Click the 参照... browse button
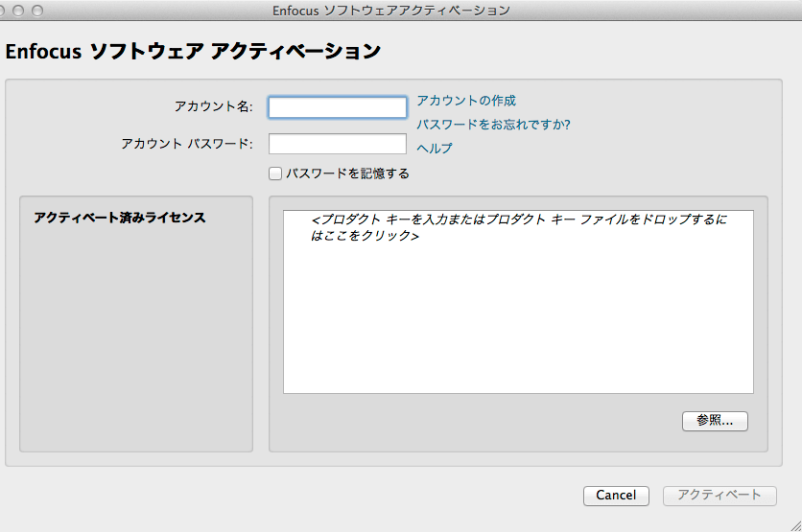This screenshot has width=802, height=532. tap(715, 421)
